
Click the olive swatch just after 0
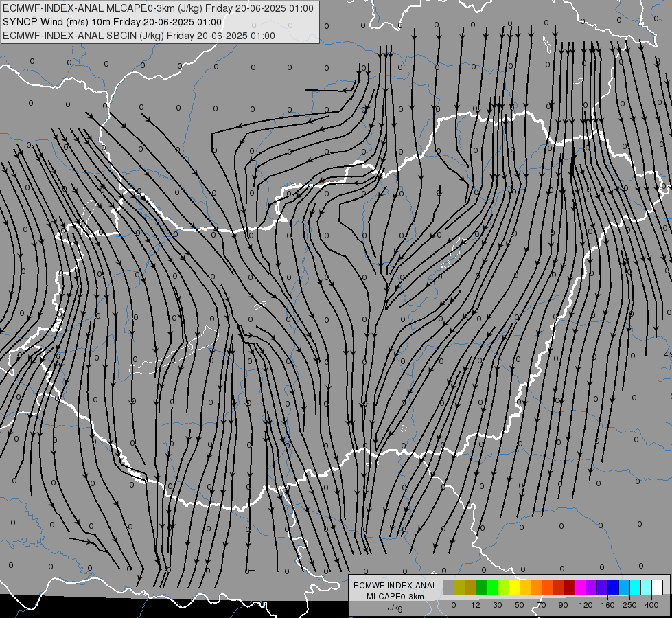pyautogui.click(x=459, y=587)
